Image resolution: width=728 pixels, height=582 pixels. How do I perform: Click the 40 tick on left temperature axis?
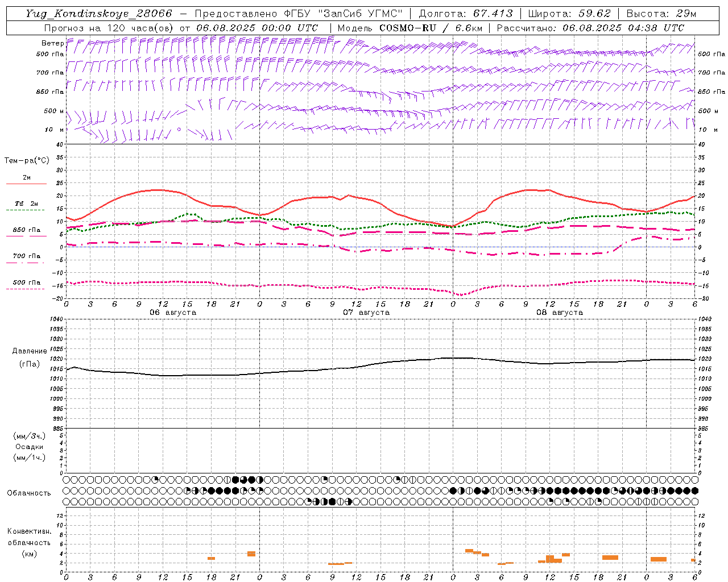[60, 144]
